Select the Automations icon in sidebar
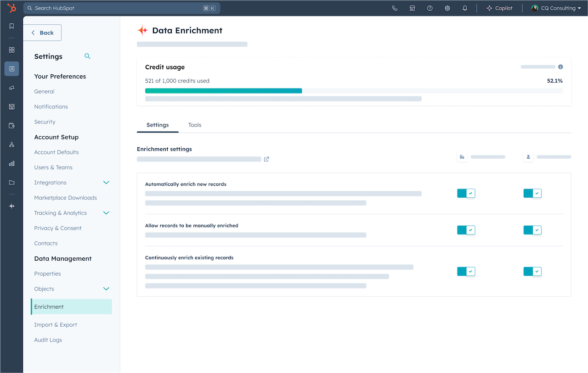This screenshot has width=588, height=373. pos(11,145)
